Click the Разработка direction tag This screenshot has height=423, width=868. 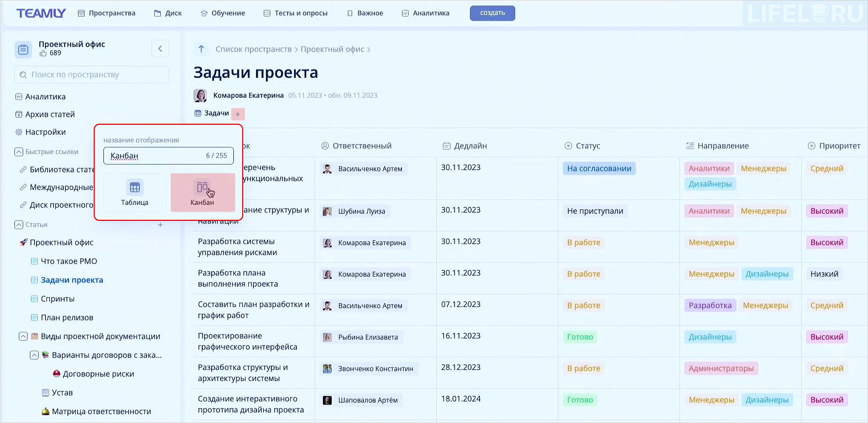(710, 305)
